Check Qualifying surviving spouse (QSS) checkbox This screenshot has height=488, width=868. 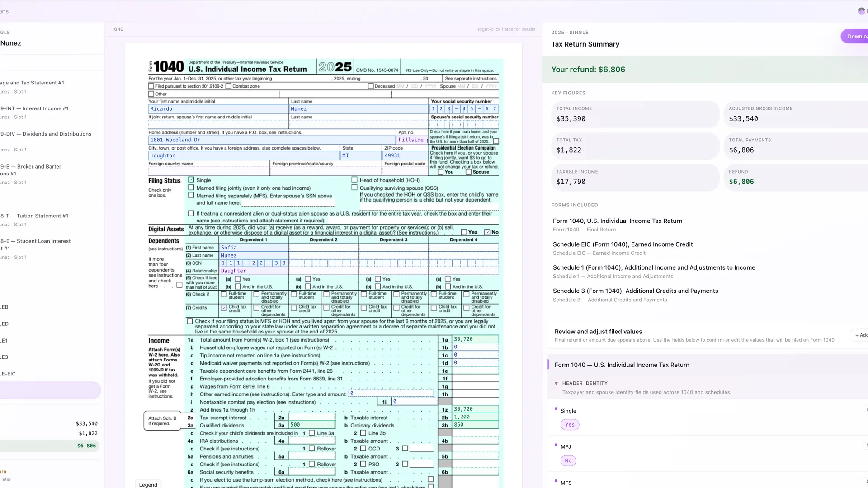(x=354, y=188)
